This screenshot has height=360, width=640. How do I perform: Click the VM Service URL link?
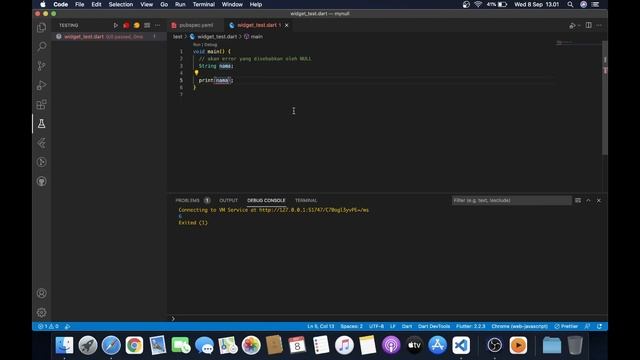[x=314, y=210]
